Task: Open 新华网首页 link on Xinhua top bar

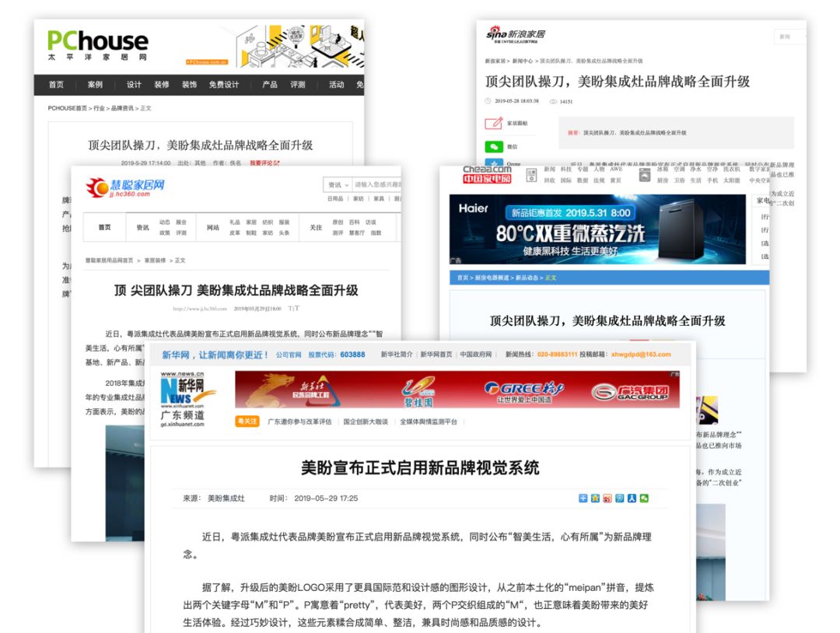Action: (x=436, y=355)
